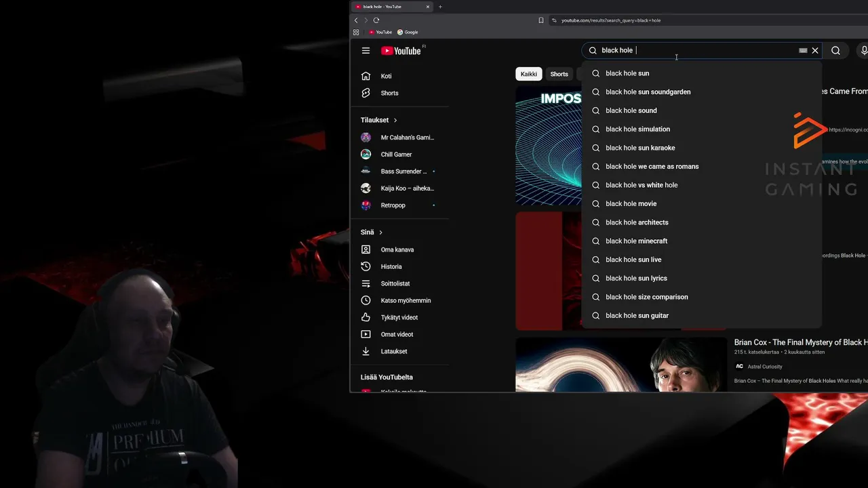Choose suggestion "black hole movie"
Screen dimensions: 868x488
pyautogui.click(x=702, y=204)
